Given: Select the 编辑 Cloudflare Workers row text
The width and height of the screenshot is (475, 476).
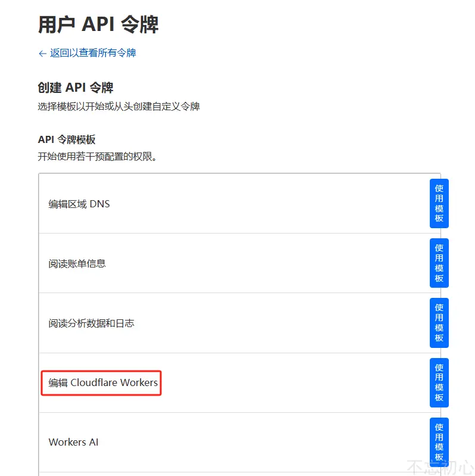Looking at the screenshot, I should pyautogui.click(x=103, y=383).
